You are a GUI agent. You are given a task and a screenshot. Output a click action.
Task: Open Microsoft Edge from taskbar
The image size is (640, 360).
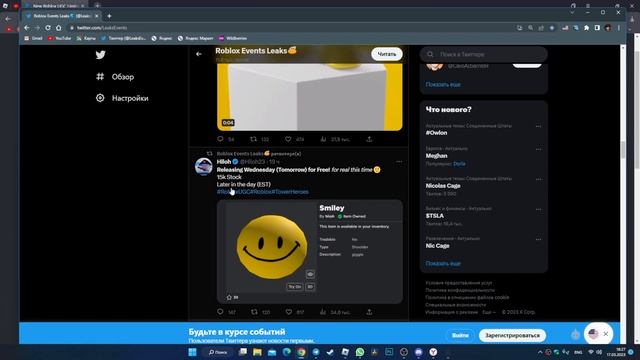287,352
